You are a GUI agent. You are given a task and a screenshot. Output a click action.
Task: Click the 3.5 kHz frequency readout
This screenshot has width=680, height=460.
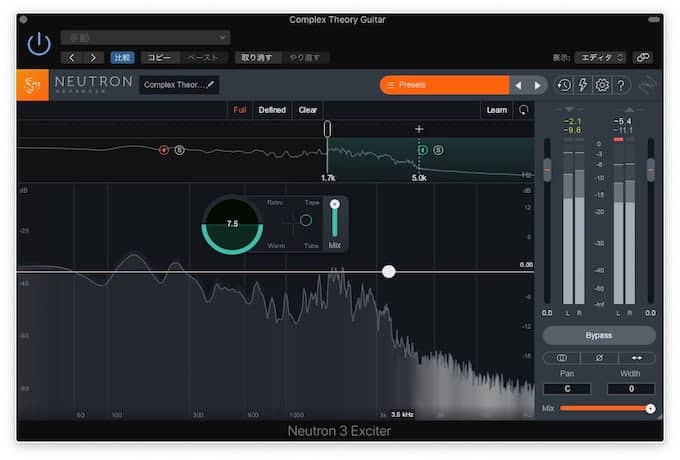tap(402, 414)
